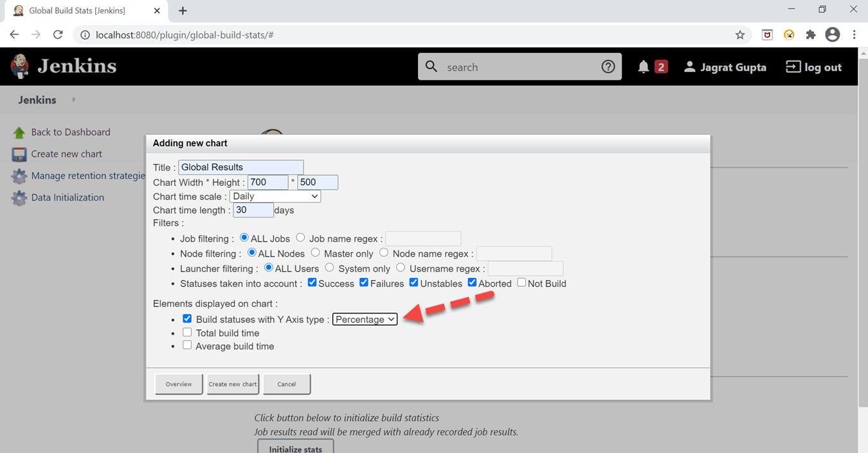Open the Chart time scale dropdown
The image size is (868, 453).
click(x=275, y=196)
